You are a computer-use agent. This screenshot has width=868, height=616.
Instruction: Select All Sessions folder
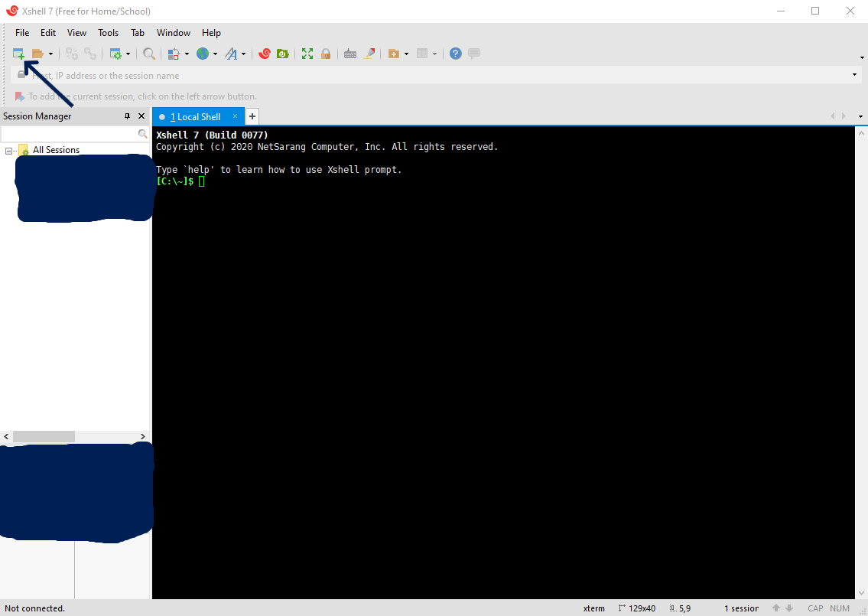coord(56,150)
